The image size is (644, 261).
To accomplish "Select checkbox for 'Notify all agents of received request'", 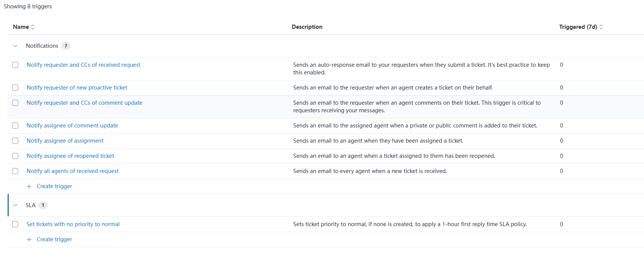I will [15, 171].
